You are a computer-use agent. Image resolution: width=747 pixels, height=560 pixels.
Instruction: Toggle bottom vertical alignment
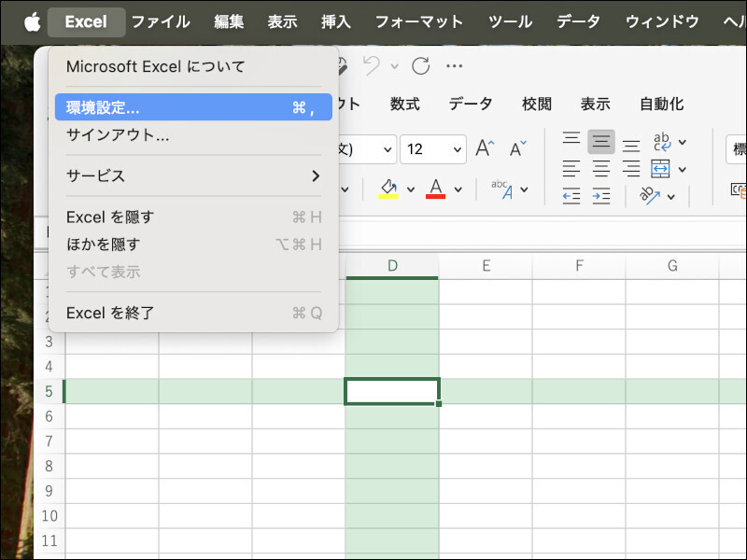point(631,146)
